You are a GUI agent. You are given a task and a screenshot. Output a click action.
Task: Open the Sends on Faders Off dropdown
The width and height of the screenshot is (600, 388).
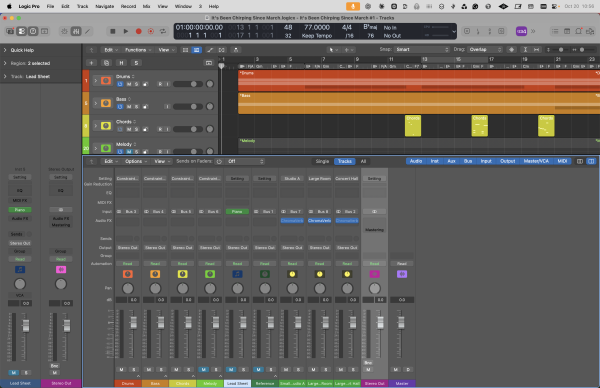pyautogui.click(x=245, y=161)
